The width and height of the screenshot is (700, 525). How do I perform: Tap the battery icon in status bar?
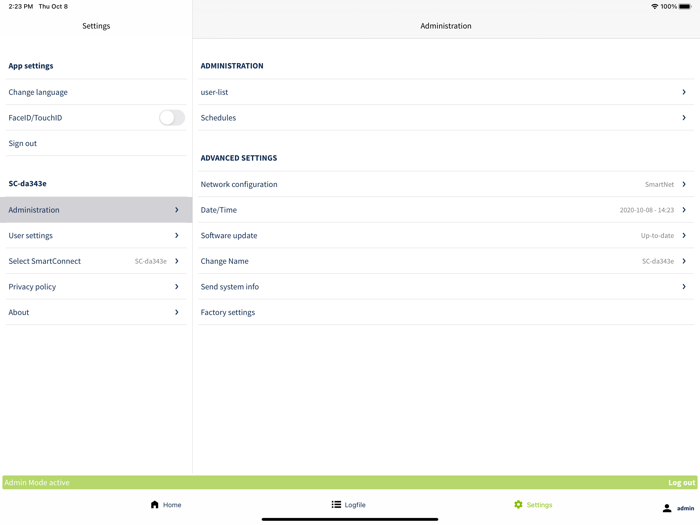click(685, 6)
